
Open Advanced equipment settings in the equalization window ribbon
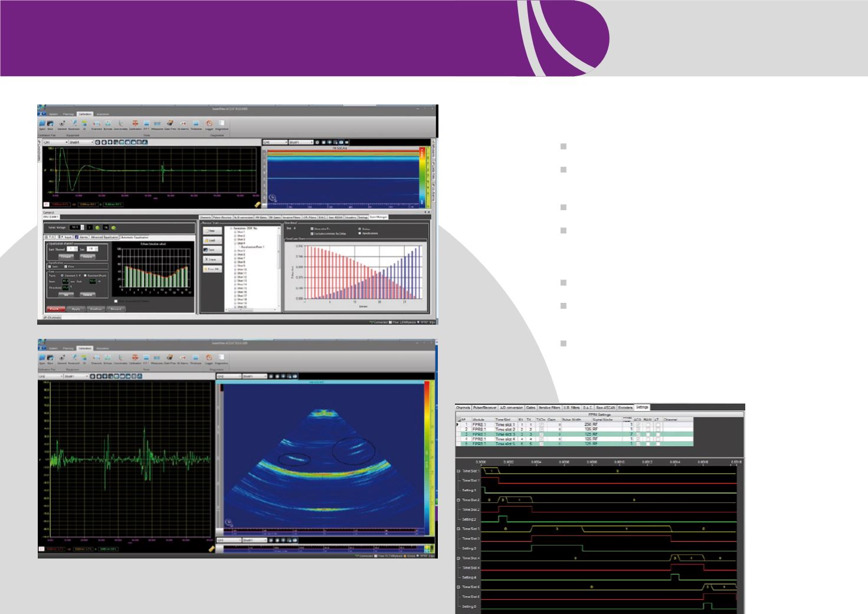(74, 124)
